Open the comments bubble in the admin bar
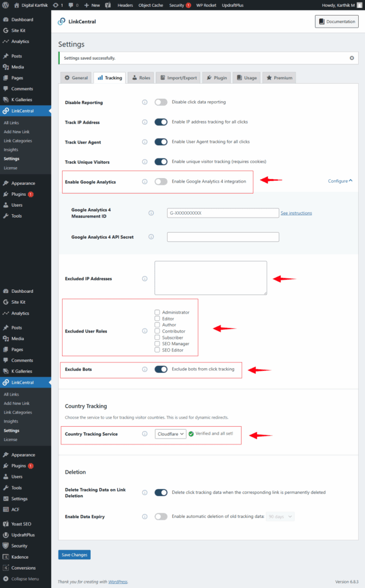 (73, 5)
